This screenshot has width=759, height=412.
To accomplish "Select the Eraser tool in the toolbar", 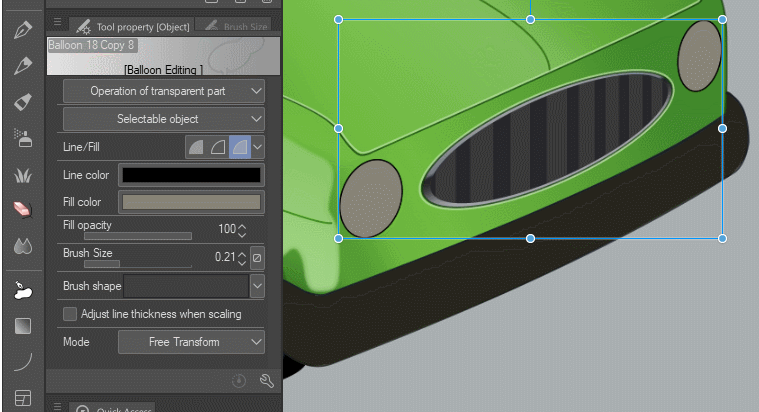I will click(x=22, y=209).
